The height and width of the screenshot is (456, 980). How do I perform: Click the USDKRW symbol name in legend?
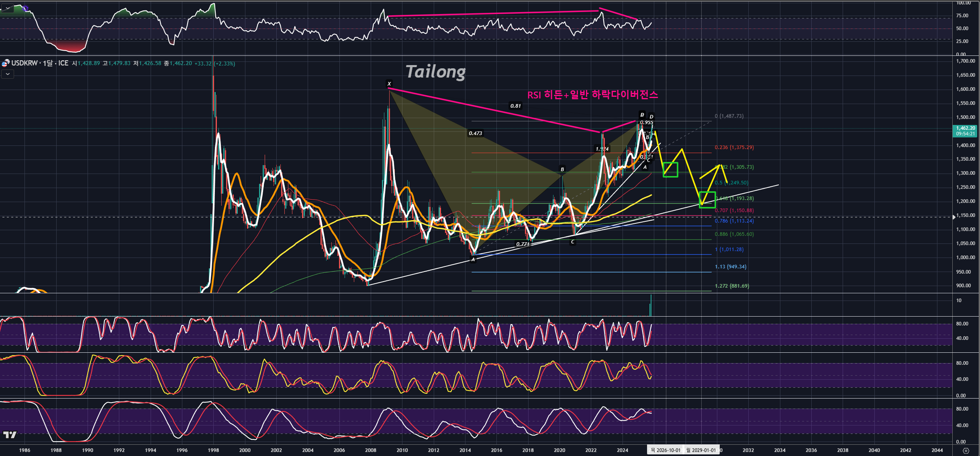coord(24,63)
